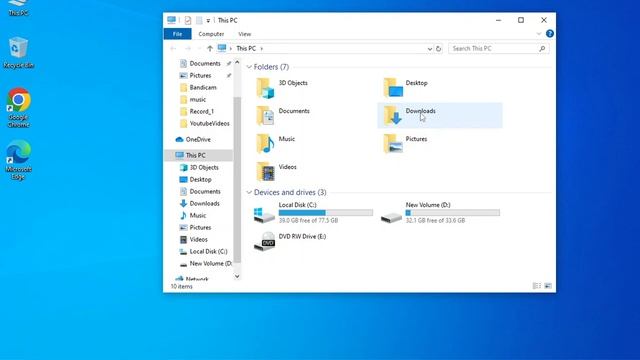Screen dimensions: 640x360
Task: Click the Properties quick access toolbar icon
Action: point(188,20)
